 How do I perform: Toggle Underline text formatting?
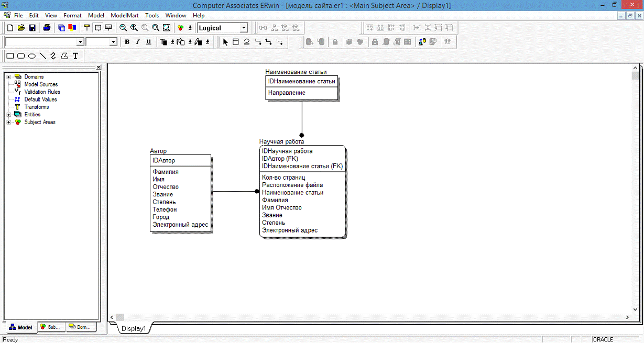148,42
